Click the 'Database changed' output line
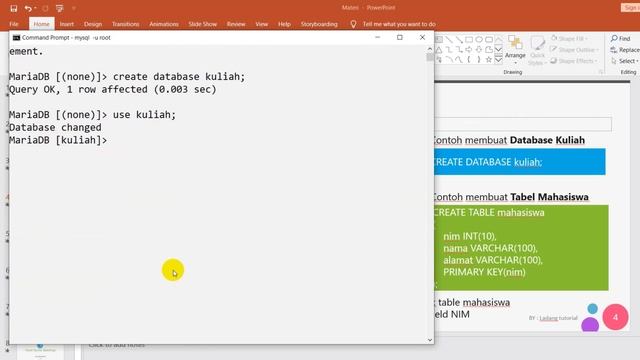This screenshot has height=360, width=640. click(x=55, y=127)
